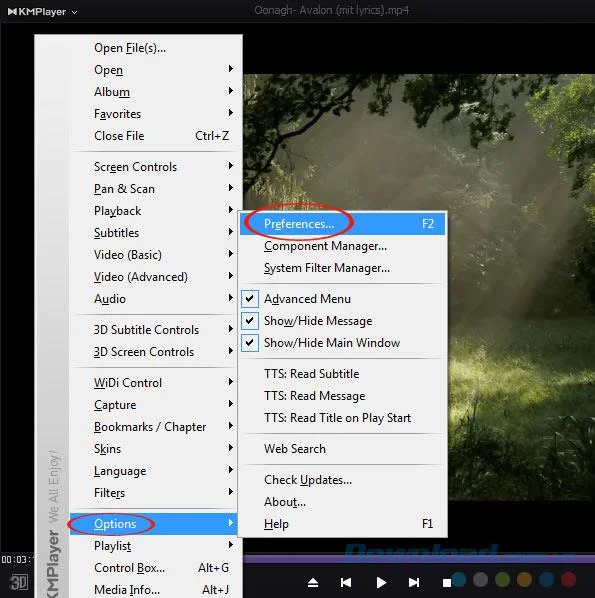
Task: Expand the Skins submenu
Action: click(x=154, y=449)
